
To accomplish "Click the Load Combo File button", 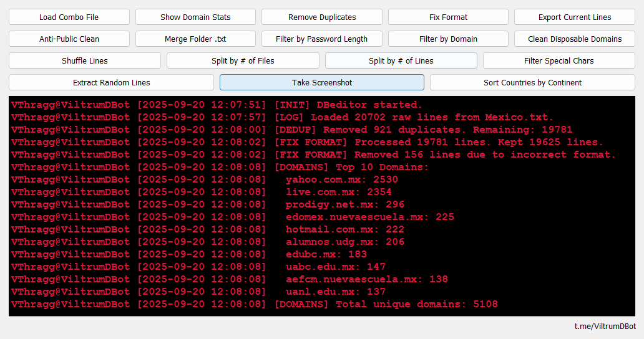I will [69, 17].
